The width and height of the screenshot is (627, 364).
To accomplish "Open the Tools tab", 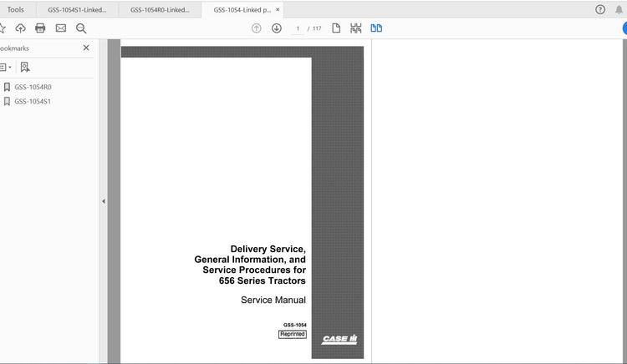I will (15, 9).
